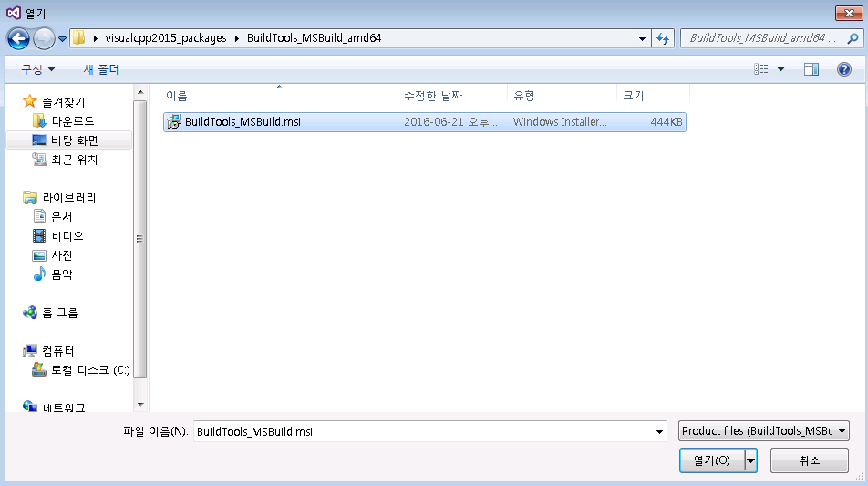The width and height of the screenshot is (868, 486).
Task: Select 라이브러리 in the navigation pane
Action: tap(69, 198)
